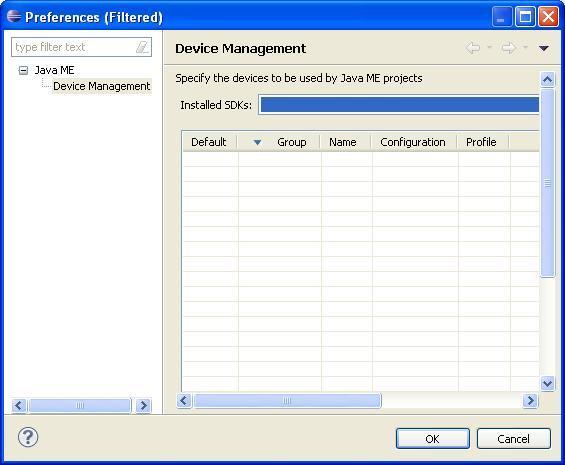Click the right arrow of table's horizontal scrollbar
Image resolution: width=565 pixels, height=465 pixels.
[x=530, y=400]
